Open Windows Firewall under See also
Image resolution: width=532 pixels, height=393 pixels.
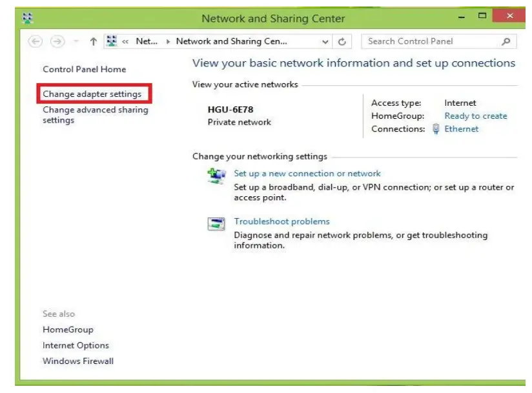click(77, 361)
